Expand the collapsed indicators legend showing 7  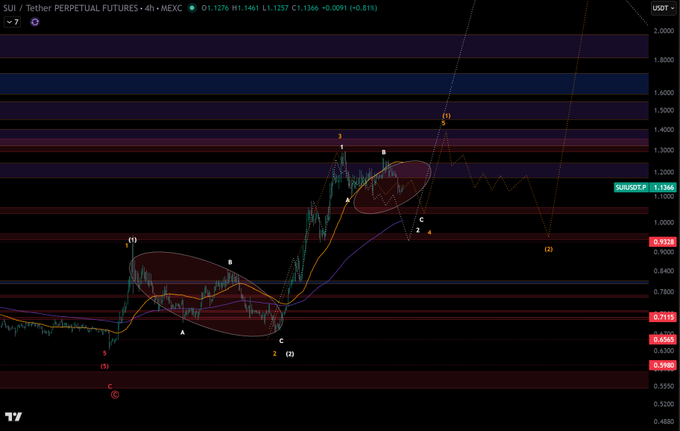(12, 22)
